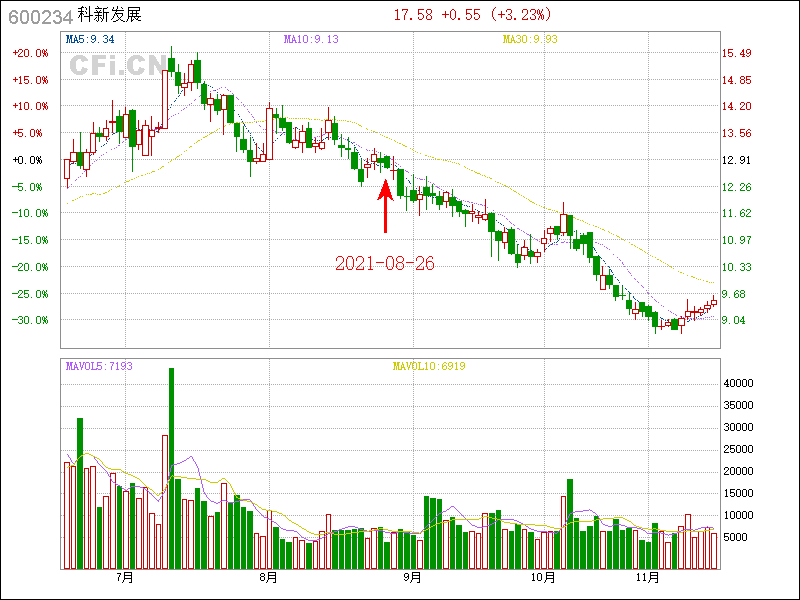Click the MAVOL10:6919 volume label
The height and width of the screenshot is (600, 800).
(428, 366)
